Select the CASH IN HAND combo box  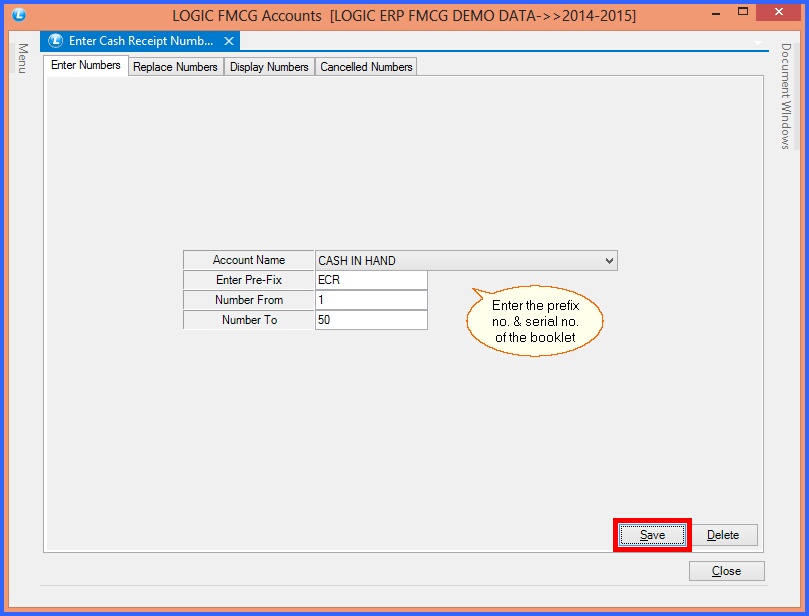click(466, 261)
